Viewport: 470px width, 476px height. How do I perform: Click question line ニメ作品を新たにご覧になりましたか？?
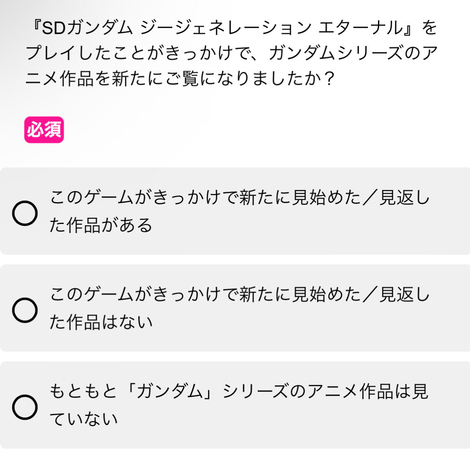(x=180, y=79)
